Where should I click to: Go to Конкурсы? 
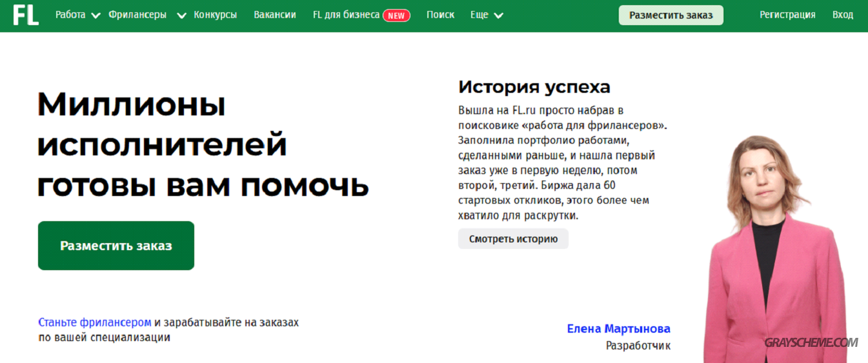coord(215,15)
